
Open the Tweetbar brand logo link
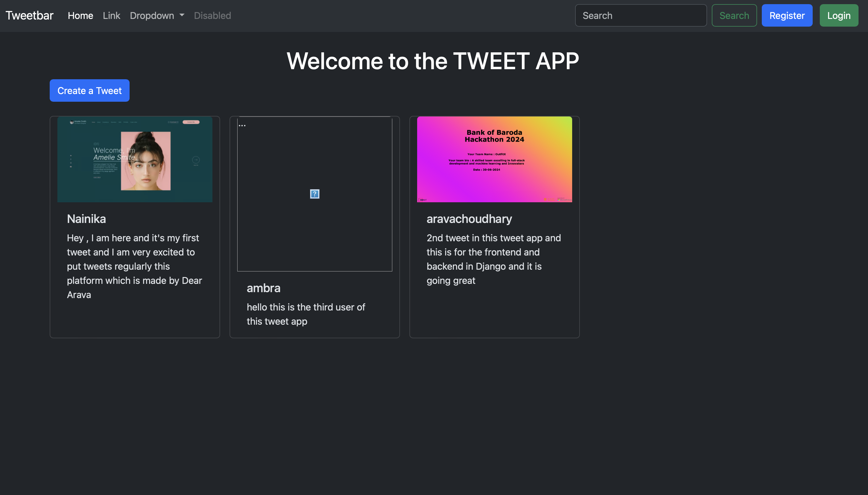coord(29,15)
